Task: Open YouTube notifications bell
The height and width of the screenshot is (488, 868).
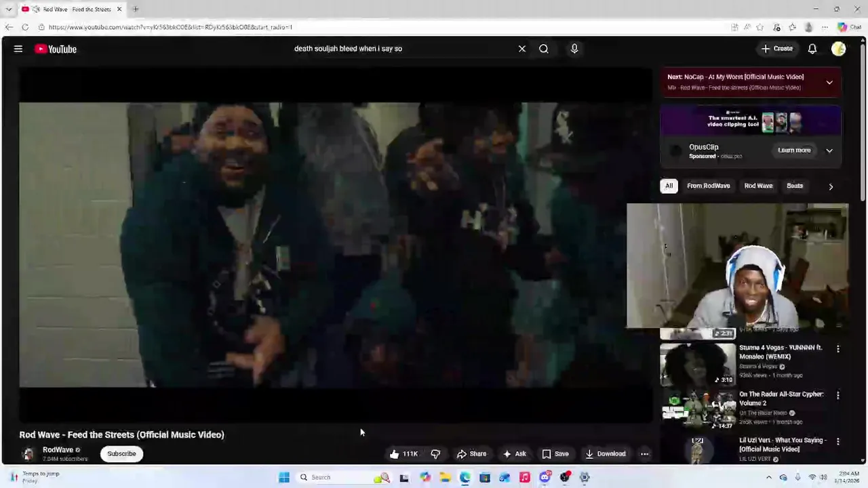Action: pos(812,49)
